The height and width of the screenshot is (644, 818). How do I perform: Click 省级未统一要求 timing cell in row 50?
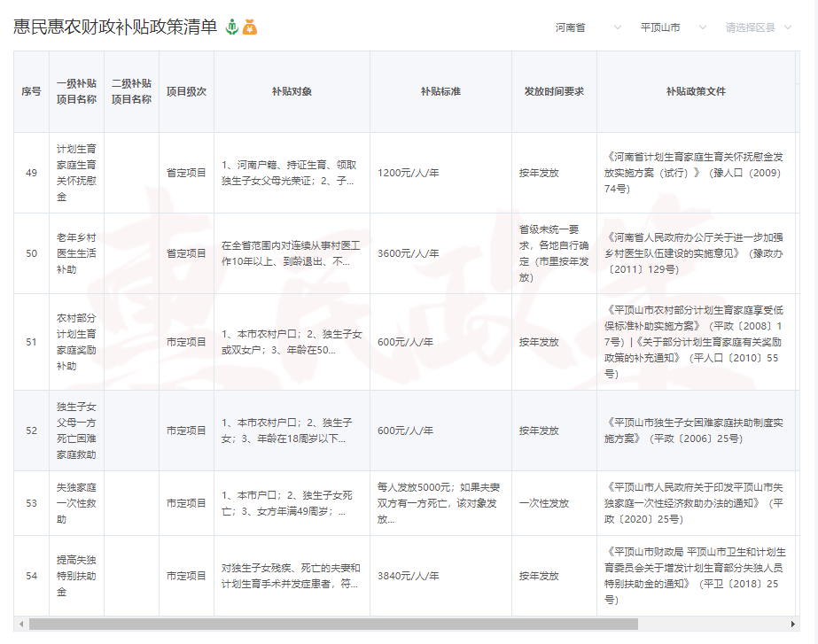click(554, 253)
